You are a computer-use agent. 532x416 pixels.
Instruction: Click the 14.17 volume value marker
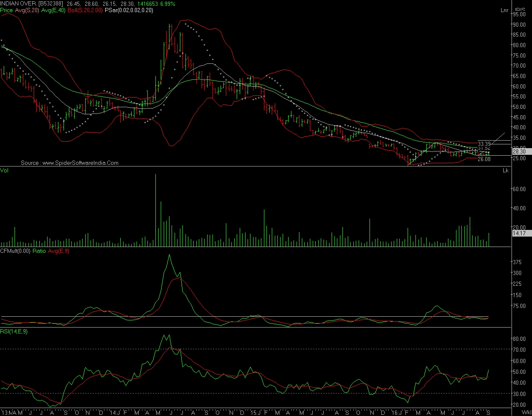tap(519, 233)
